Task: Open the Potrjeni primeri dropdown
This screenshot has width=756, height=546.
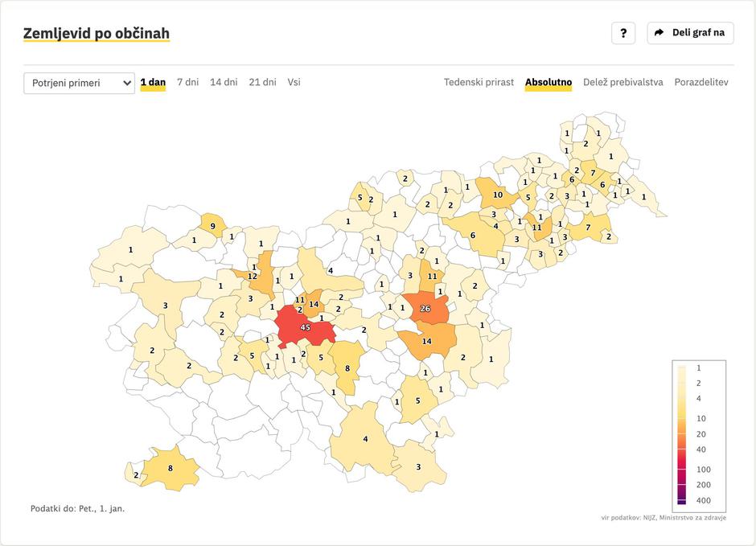Action: (x=79, y=83)
